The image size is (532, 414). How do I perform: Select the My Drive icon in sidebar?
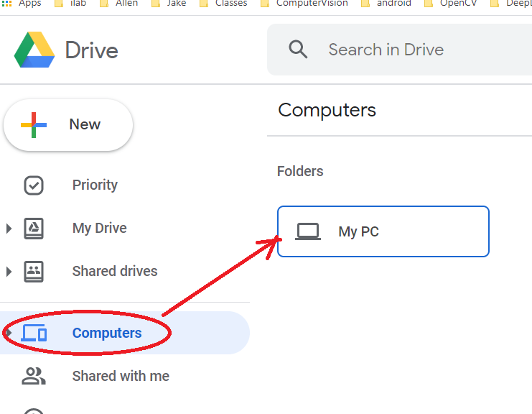(x=34, y=229)
